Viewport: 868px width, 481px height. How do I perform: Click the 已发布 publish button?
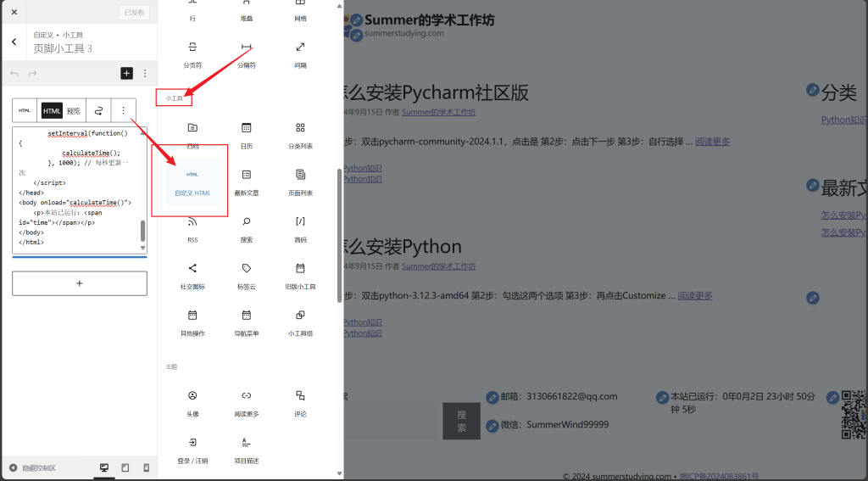[x=135, y=12]
